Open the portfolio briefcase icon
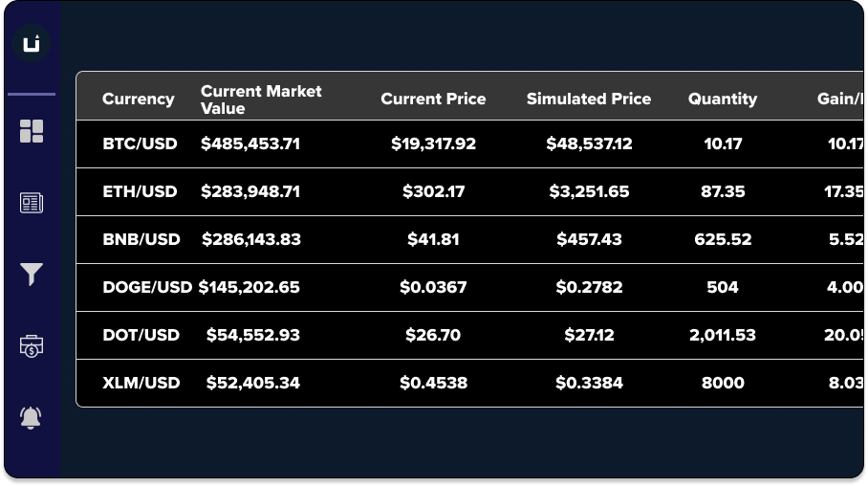 click(32, 346)
